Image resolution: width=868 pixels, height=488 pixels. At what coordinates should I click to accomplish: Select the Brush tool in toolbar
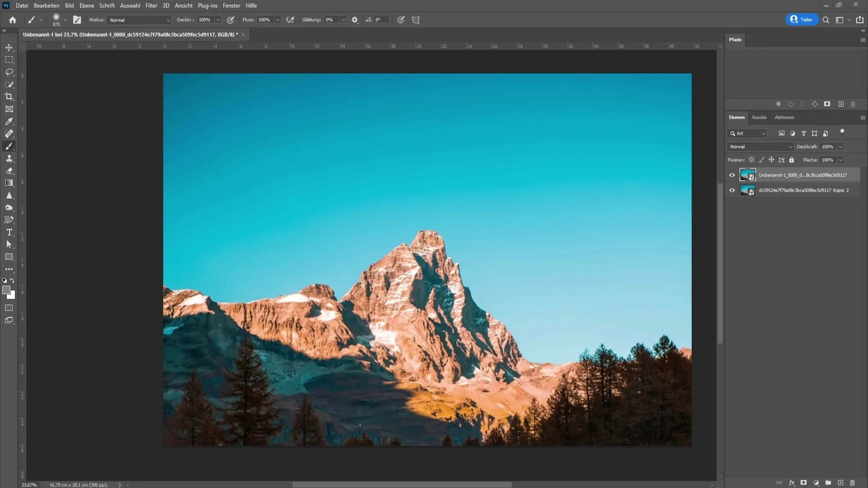[9, 145]
